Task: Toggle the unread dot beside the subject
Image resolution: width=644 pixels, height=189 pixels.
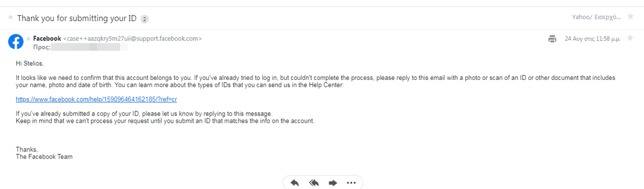Action: tap(11, 17)
